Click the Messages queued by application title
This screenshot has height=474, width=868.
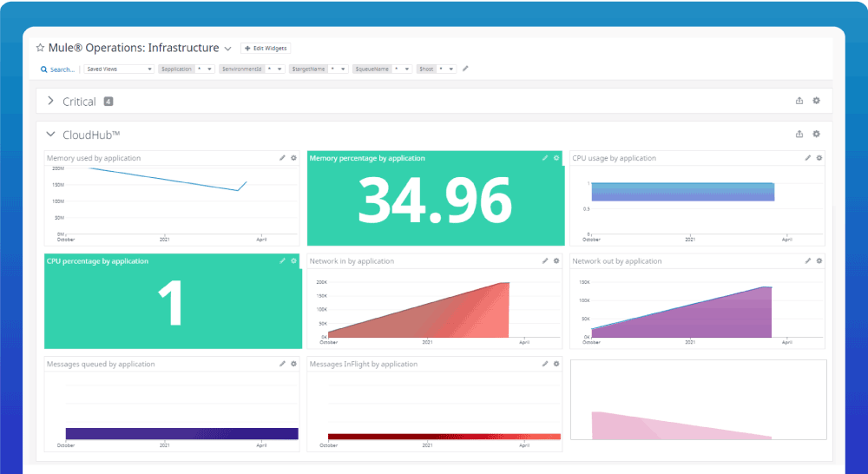[x=101, y=364]
